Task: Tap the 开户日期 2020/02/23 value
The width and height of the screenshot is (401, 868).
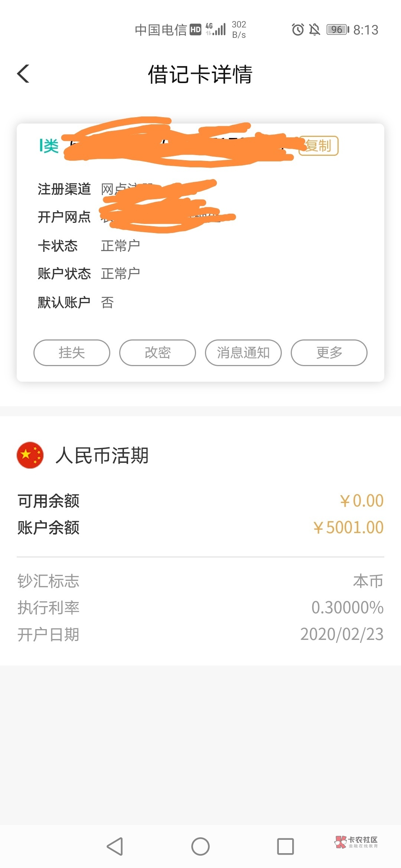Action: click(342, 634)
